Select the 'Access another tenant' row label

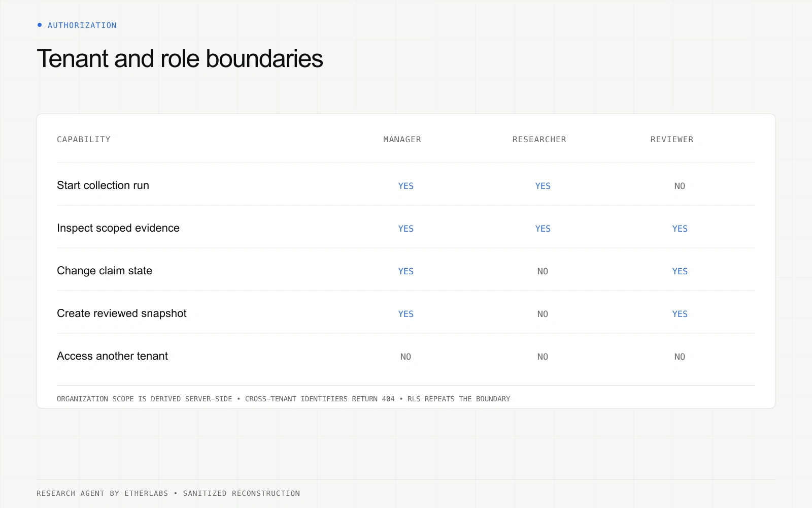coord(112,356)
